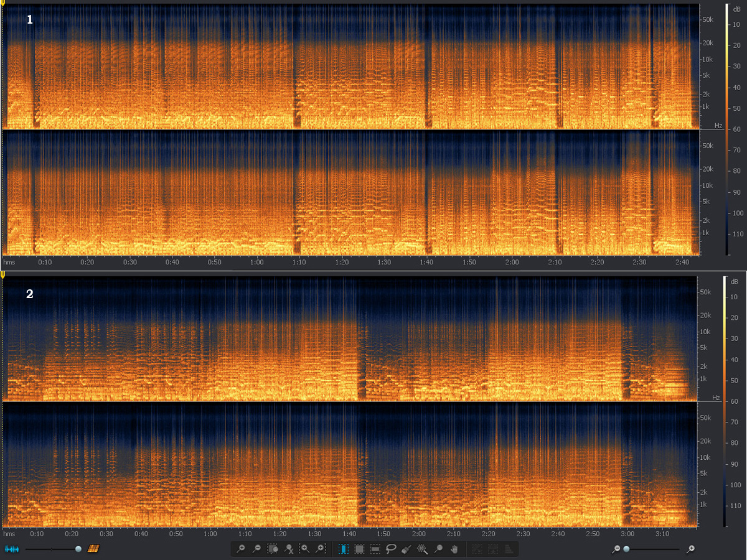
Task: Click '20k' on spectrogram 1 lower channel scale
Action: point(707,169)
